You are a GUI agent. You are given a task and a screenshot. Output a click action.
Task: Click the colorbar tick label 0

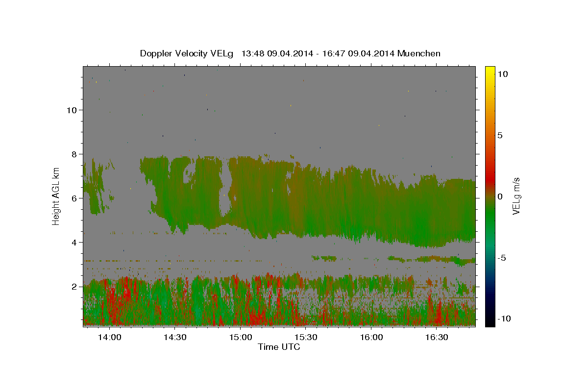pos(500,196)
